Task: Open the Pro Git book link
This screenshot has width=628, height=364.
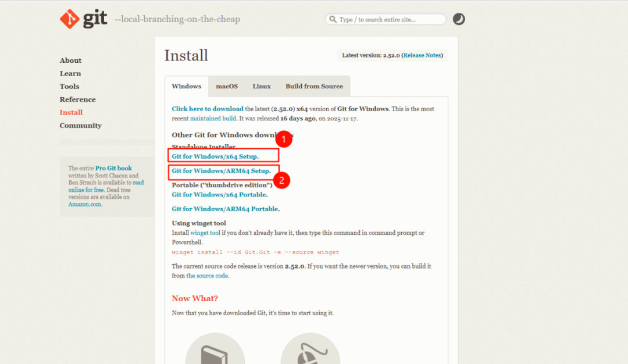Action: pyautogui.click(x=113, y=168)
